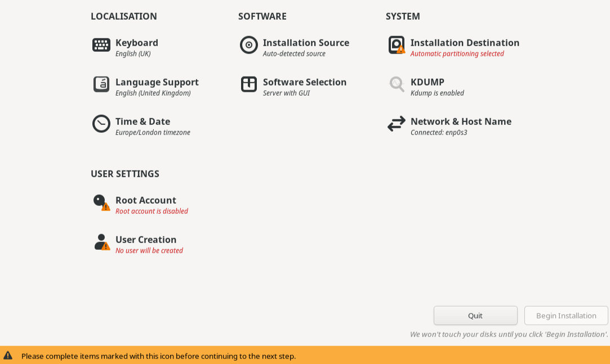Click 'Automatic partitioning selected' warning text
This screenshot has height=364, width=610.
pos(457,53)
